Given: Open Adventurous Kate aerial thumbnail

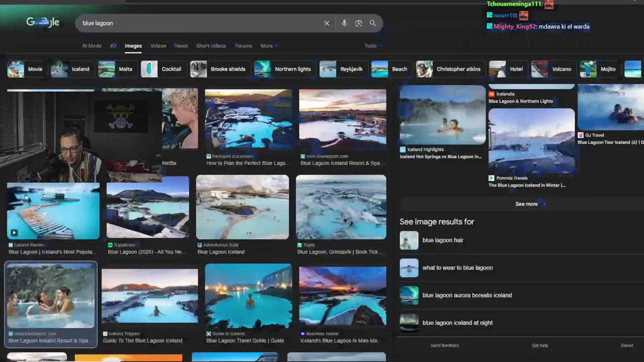Looking at the screenshot, I should tap(243, 207).
